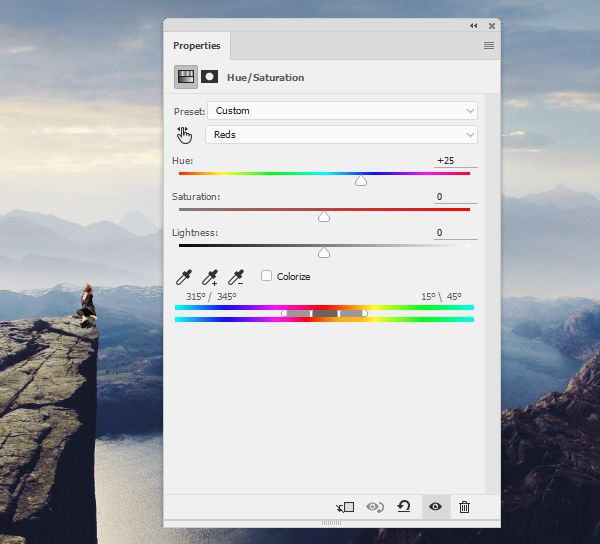The image size is (600, 544).
Task: Click the Lightness slider handle
Action: [x=324, y=252]
